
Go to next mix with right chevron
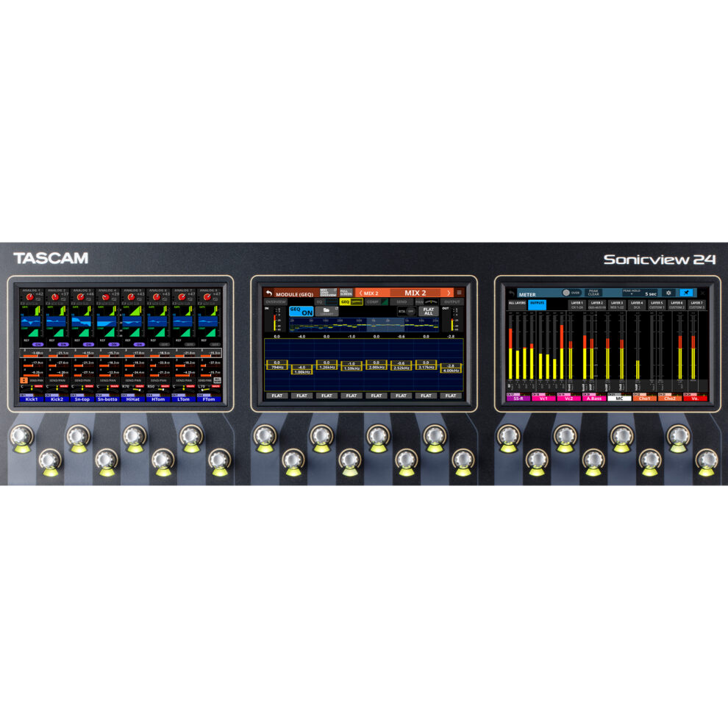pyautogui.click(x=449, y=293)
